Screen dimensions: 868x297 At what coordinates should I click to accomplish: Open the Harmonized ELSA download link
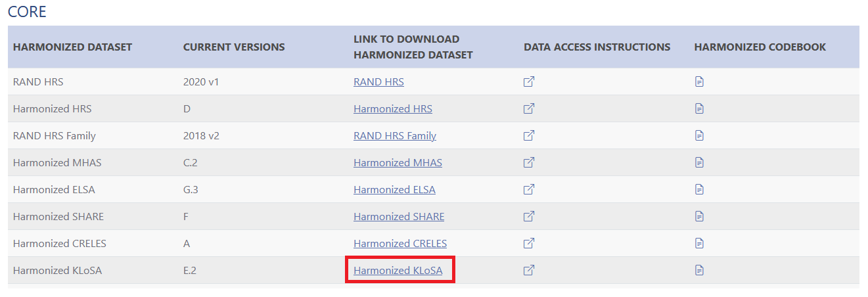394,189
